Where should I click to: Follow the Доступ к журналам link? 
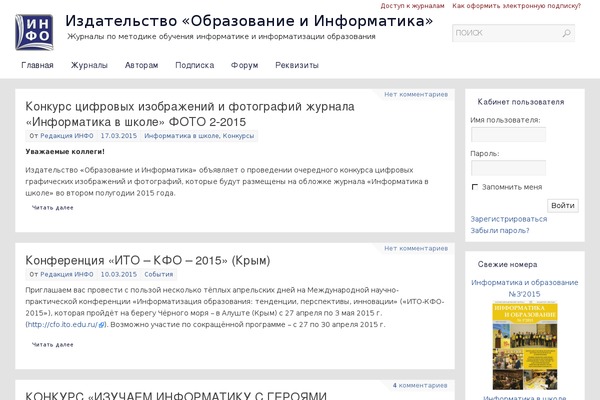(x=412, y=6)
